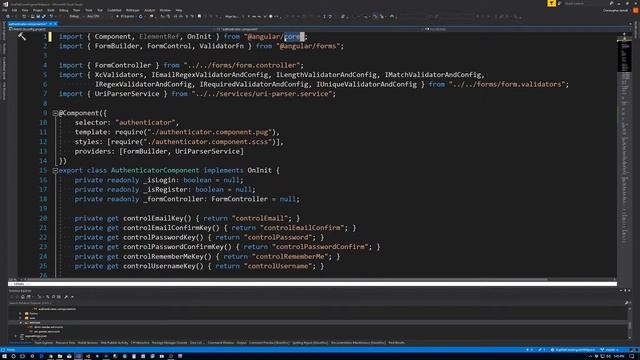Collapse the AuthenticatorComponent class block
640x360 pixels.
pyautogui.click(x=55, y=171)
